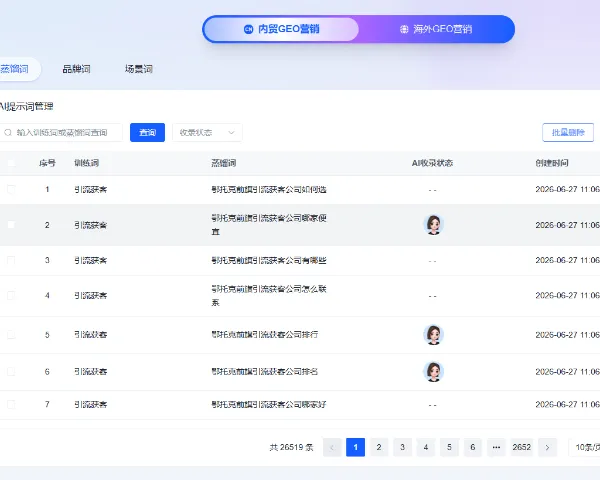Viewport: 600px width, 480px height.
Task: Click the globe icon in 海外GEO营销
Action: pyautogui.click(x=404, y=29)
